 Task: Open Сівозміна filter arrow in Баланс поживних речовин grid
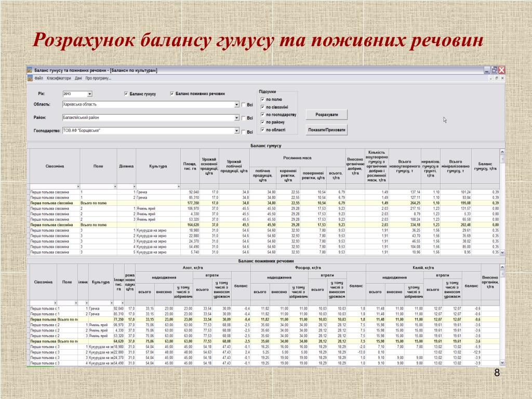click(55, 303)
